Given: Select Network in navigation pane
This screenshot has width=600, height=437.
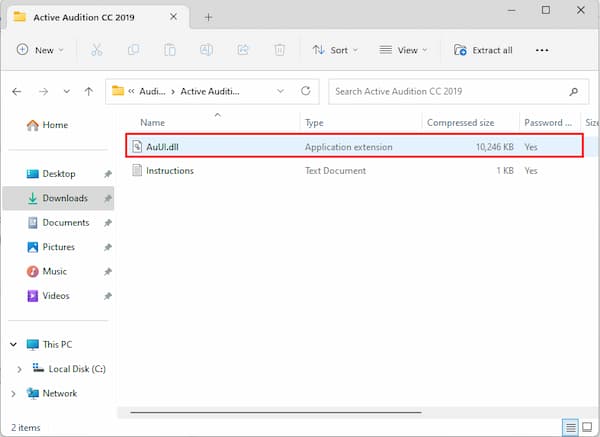Looking at the screenshot, I should coord(52,393).
